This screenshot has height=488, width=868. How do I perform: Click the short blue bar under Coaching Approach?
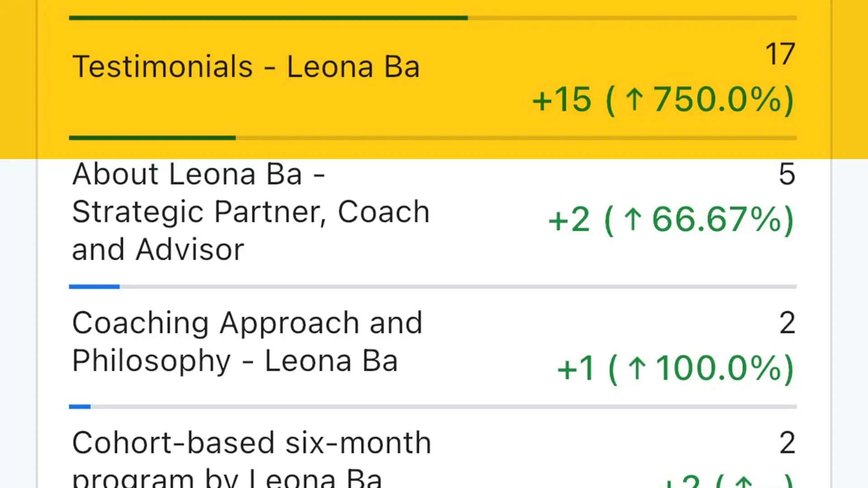coord(80,407)
